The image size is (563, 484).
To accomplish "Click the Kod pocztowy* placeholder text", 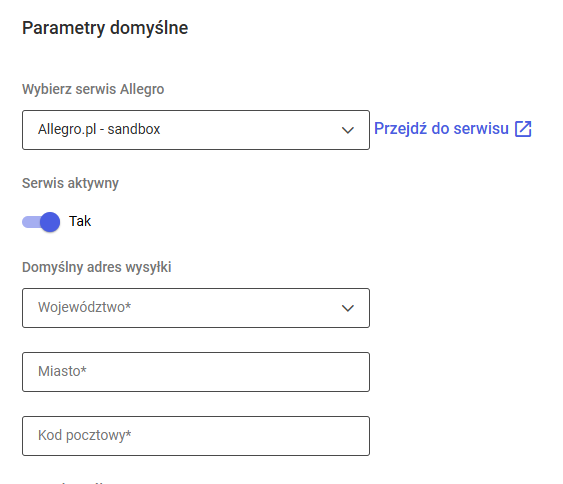I will click(85, 436).
